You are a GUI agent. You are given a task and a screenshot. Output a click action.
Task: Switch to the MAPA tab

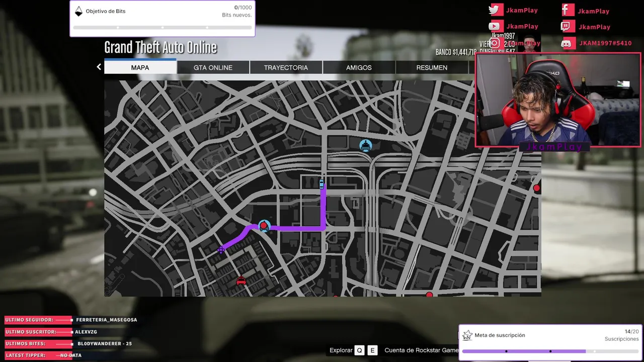click(x=140, y=67)
